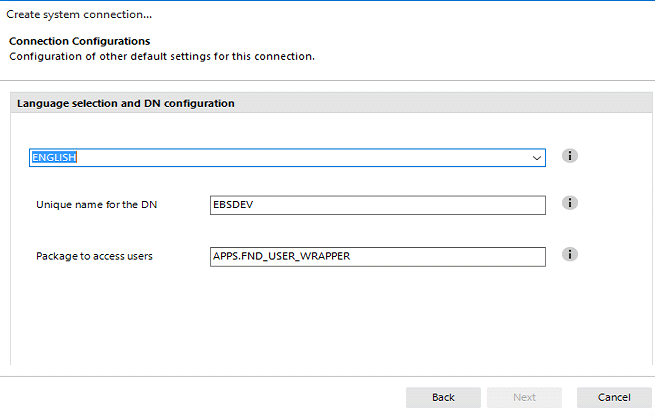Go back with the Back button
This screenshot has height=418, width=655.
click(x=443, y=397)
